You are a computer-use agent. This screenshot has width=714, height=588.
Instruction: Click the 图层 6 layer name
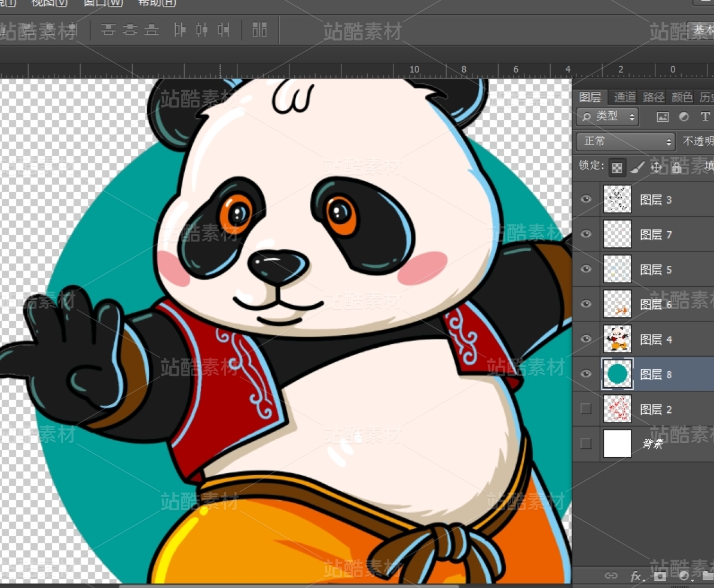click(x=656, y=305)
